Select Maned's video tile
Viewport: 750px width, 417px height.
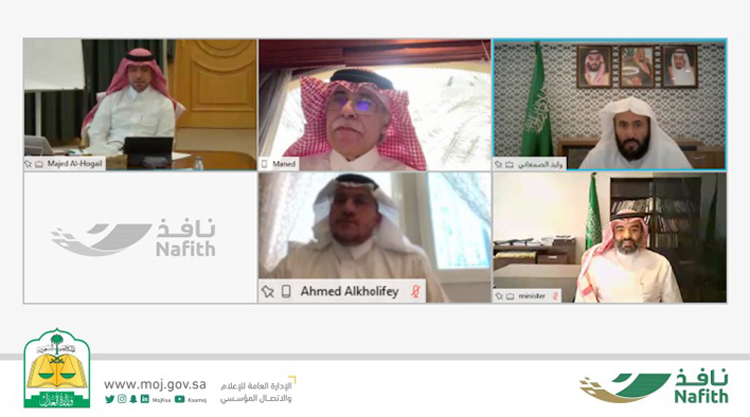[x=375, y=105]
